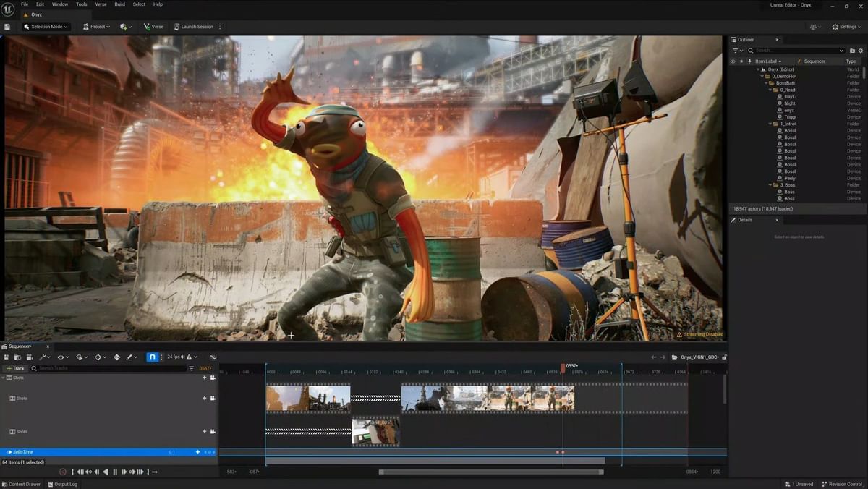
Task: Click the Launch Session button
Action: coord(194,27)
